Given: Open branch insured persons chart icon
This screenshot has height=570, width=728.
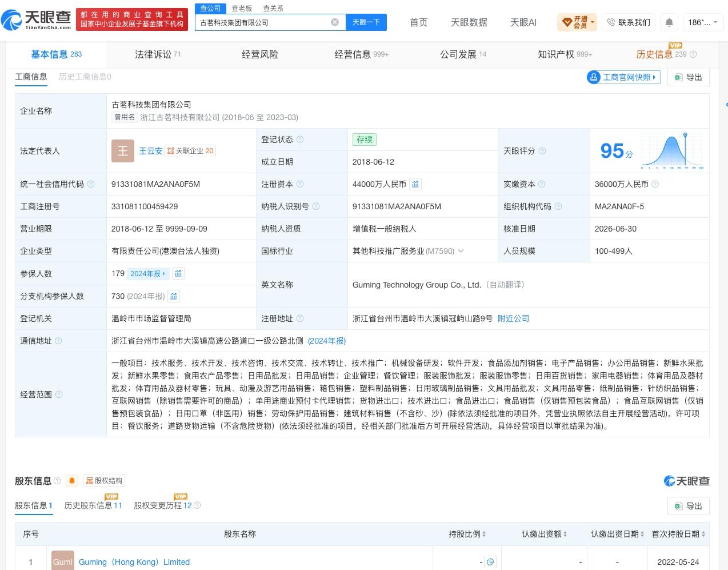Looking at the screenshot, I should click(x=174, y=296).
